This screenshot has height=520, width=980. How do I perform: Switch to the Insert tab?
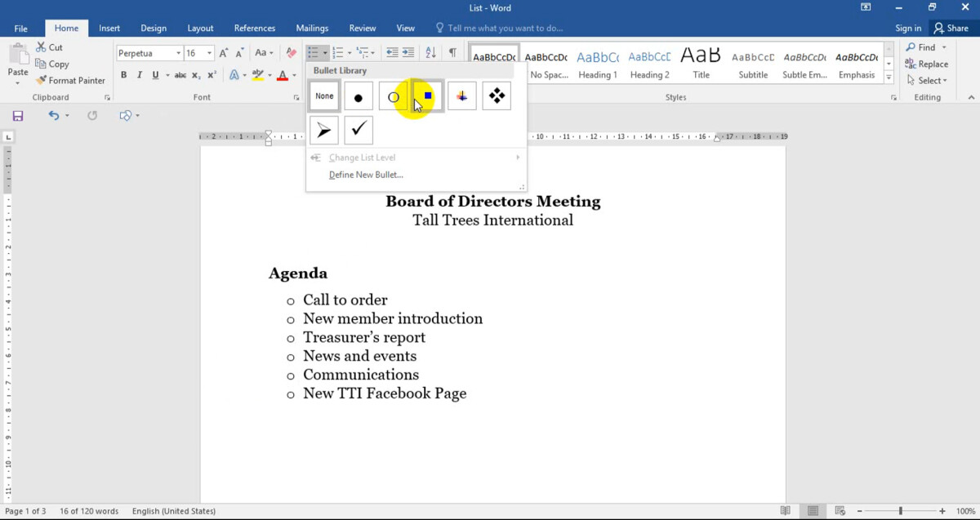point(109,29)
